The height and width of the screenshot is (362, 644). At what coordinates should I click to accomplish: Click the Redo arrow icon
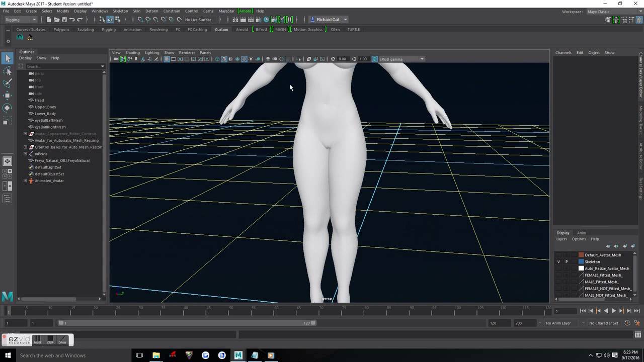point(80,20)
